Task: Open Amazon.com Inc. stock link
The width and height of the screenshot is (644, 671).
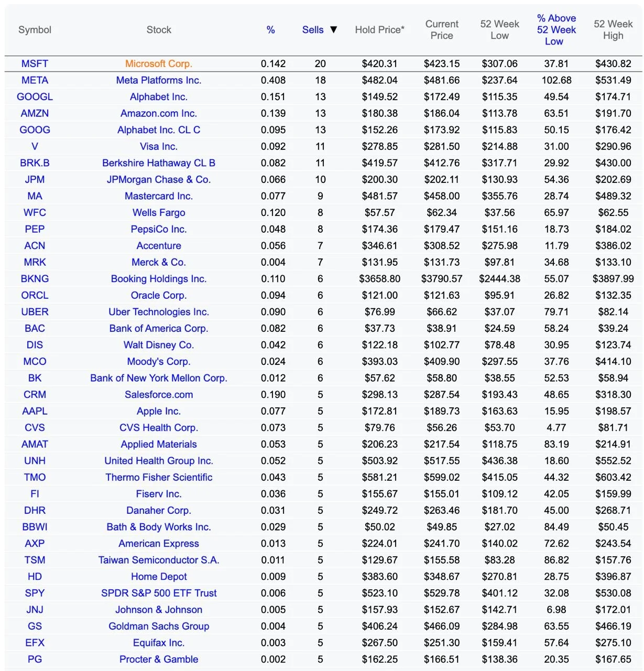Action: [x=159, y=113]
